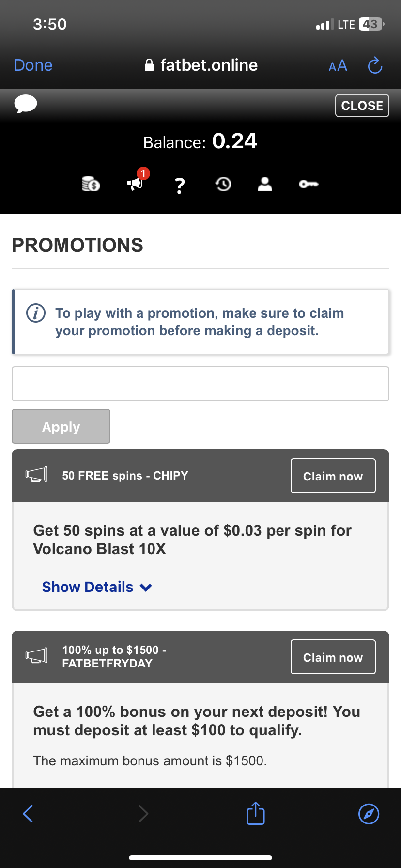Reload the page with the refresh icon

375,65
